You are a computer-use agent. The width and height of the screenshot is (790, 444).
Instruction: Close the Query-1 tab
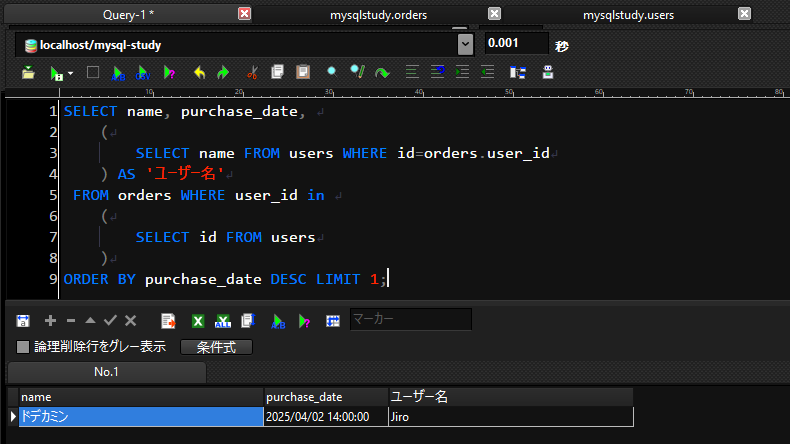[244, 14]
